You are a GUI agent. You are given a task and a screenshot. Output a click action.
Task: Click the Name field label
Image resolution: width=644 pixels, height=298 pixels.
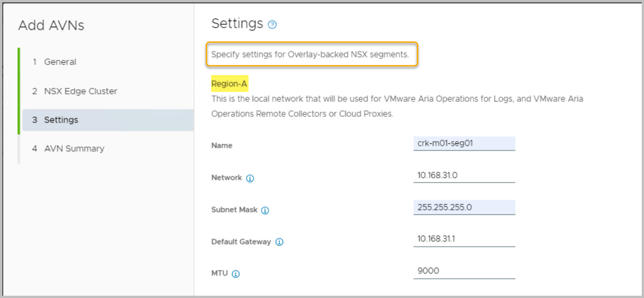(x=222, y=146)
